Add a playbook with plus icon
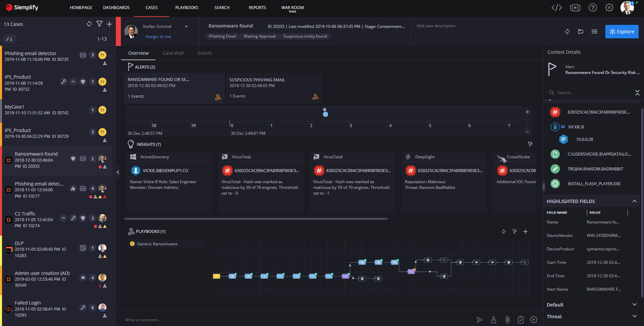 pos(525,232)
